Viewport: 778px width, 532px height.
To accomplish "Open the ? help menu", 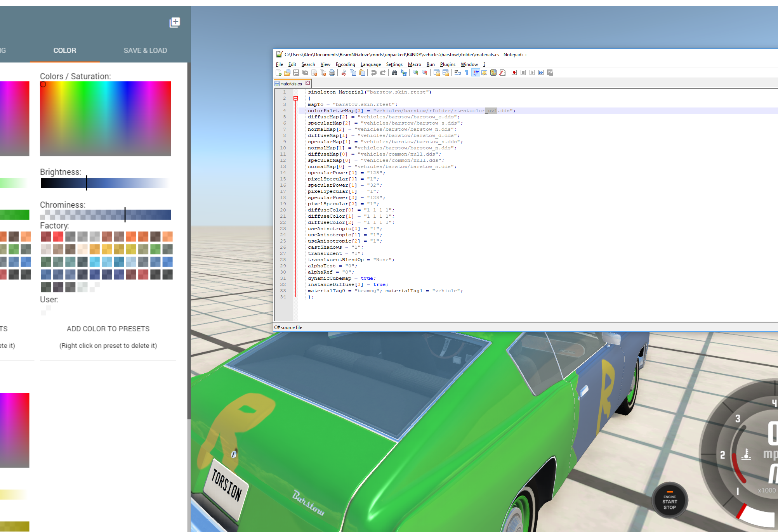I will pyautogui.click(x=484, y=64).
